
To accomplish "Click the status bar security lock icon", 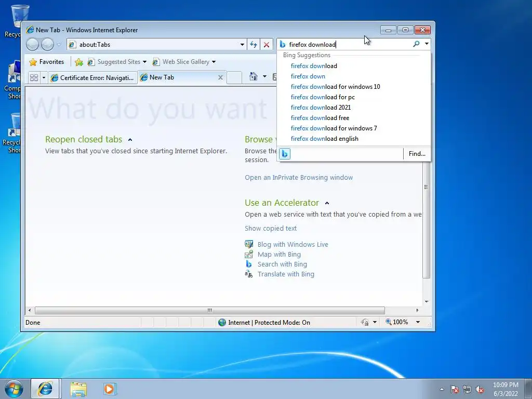I will tap(365, 322).
